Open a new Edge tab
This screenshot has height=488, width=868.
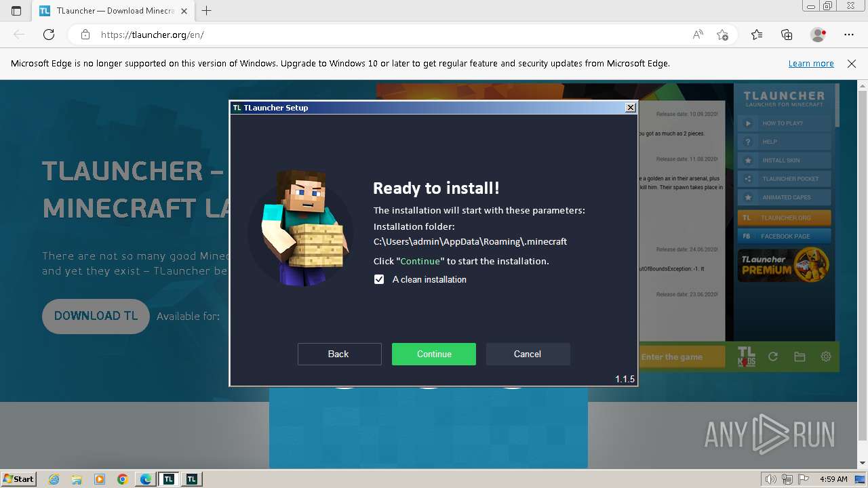point(207,11)
